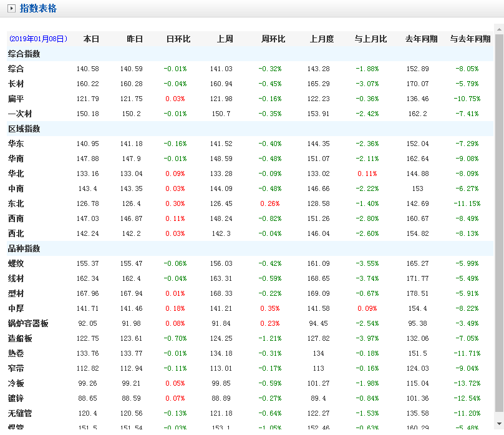This screenshot has width=504, height=435.
Task: Select the 2019年01月08日 date link
Action: (38, 39)
